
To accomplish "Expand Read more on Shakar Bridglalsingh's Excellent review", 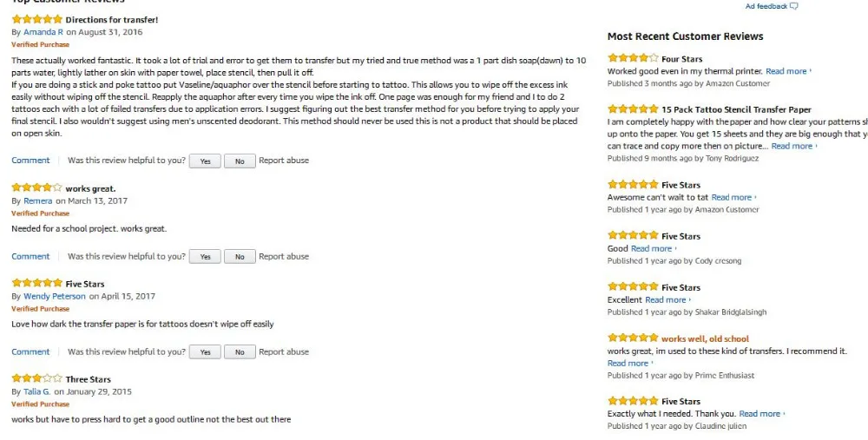I will (x=667, y=299).
